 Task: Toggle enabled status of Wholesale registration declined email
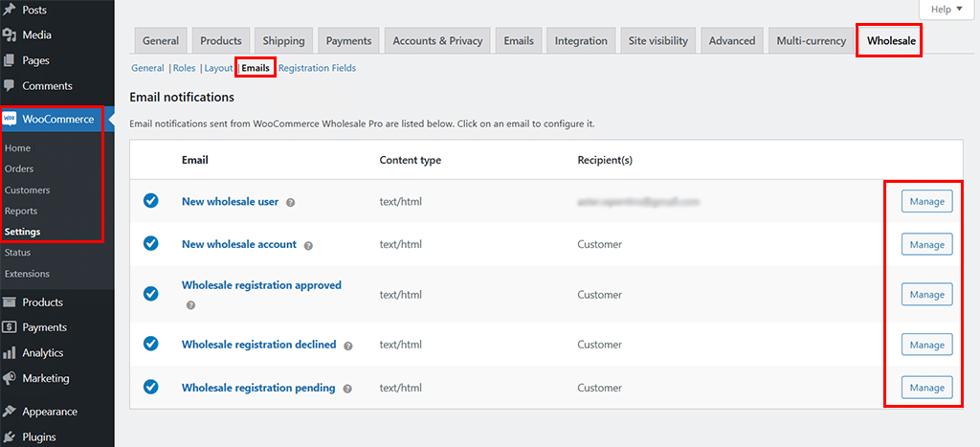pos(150,344)
